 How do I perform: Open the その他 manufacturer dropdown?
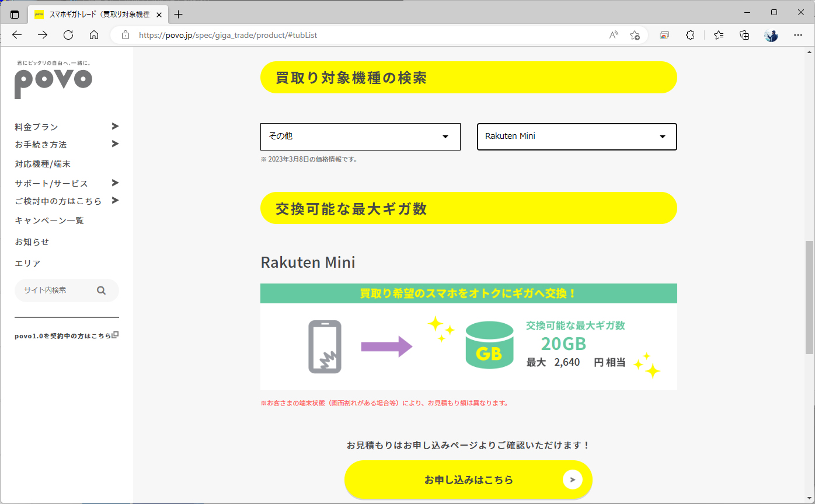click(360, 136)
